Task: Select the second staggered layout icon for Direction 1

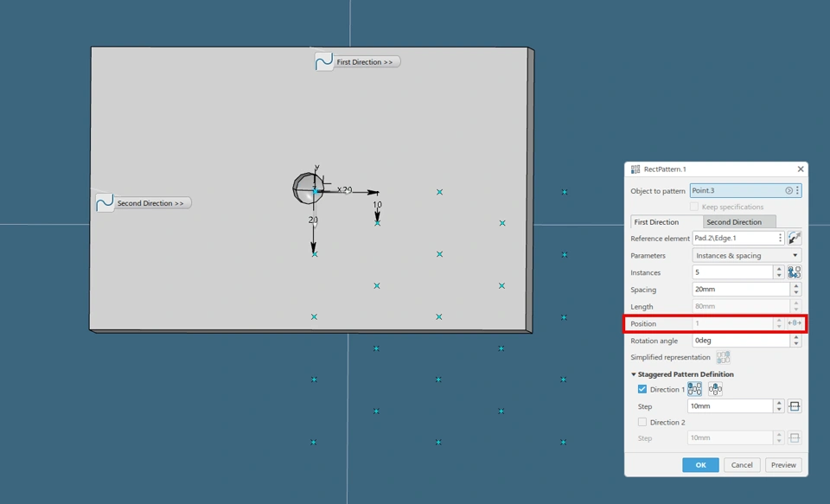Action: (715, 390)
